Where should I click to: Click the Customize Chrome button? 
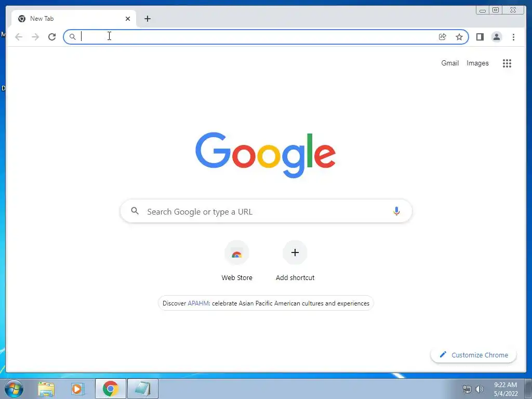(x=474, y=355)
